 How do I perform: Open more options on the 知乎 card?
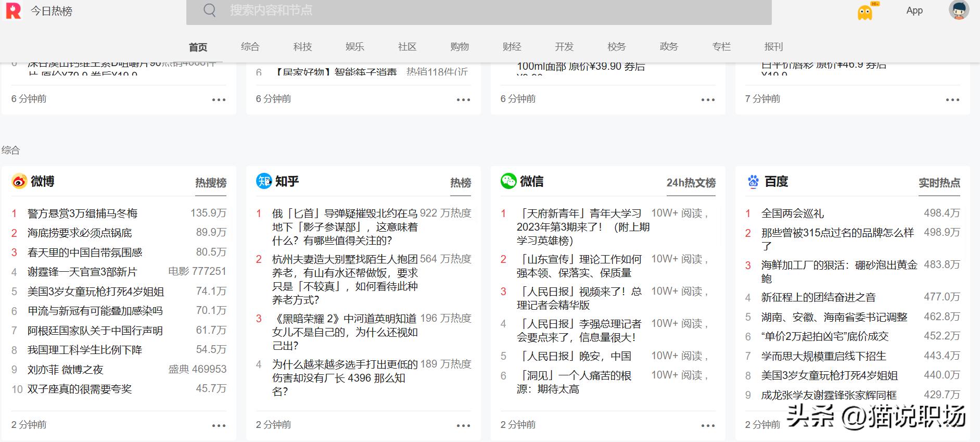(x=463, y=426)
